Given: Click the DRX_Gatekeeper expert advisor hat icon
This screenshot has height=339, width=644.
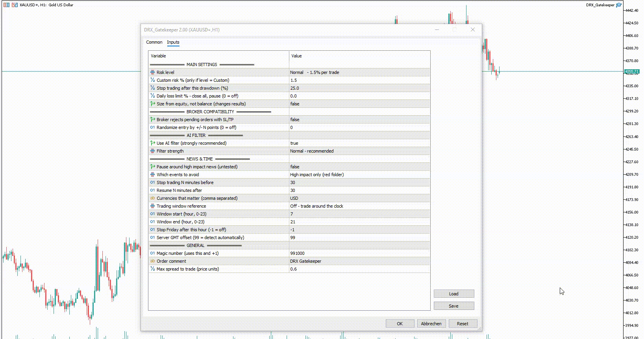Looking at the screenshot, I should (x=619, y=5).
